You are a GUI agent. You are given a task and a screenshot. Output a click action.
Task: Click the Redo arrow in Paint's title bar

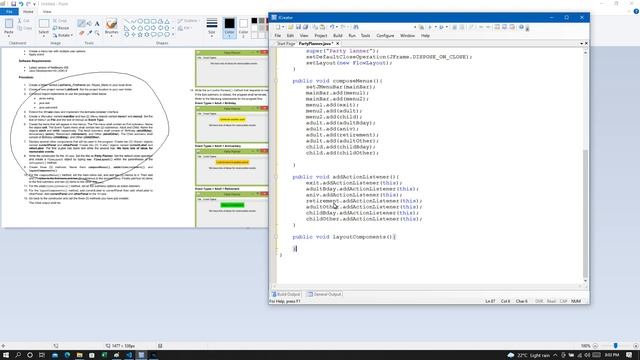(28, 4)
